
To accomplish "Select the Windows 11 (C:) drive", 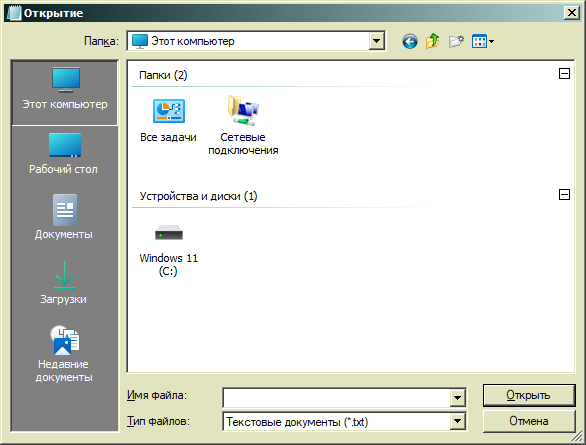I will click(x=169, y=250).
